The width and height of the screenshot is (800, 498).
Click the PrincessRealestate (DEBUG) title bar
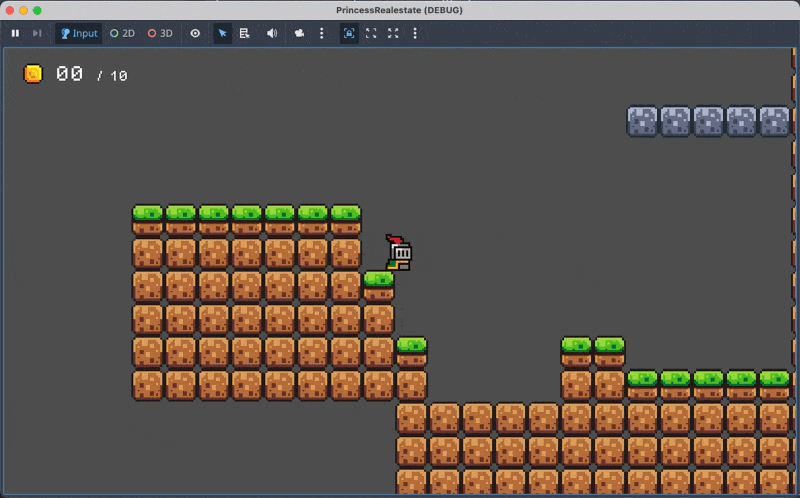pyautogui.click(x=400, y=10)
